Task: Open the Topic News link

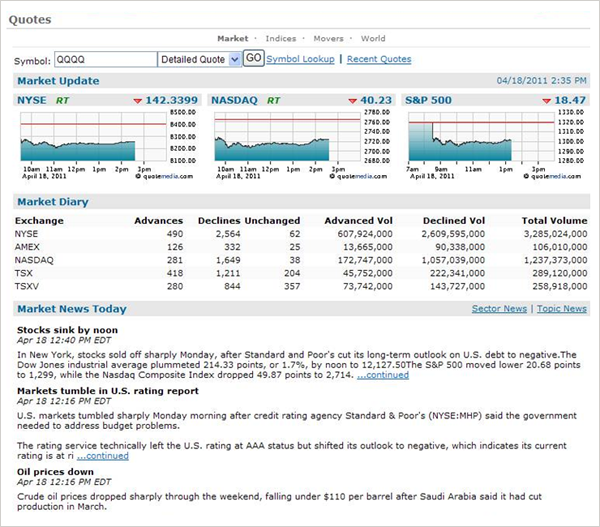Action: click(561, 309)
